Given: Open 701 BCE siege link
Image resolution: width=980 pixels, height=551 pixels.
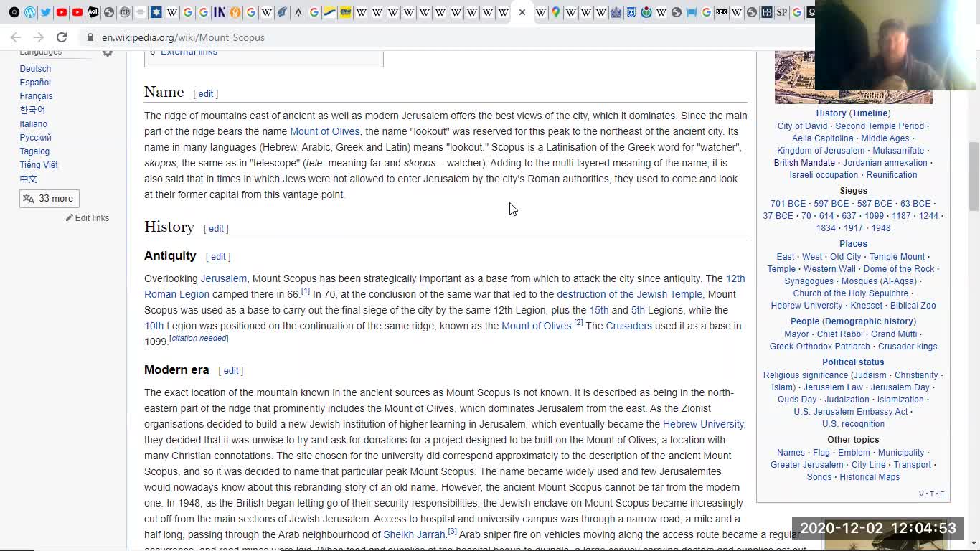Looking at the screenshot, I should coord(788,204).
